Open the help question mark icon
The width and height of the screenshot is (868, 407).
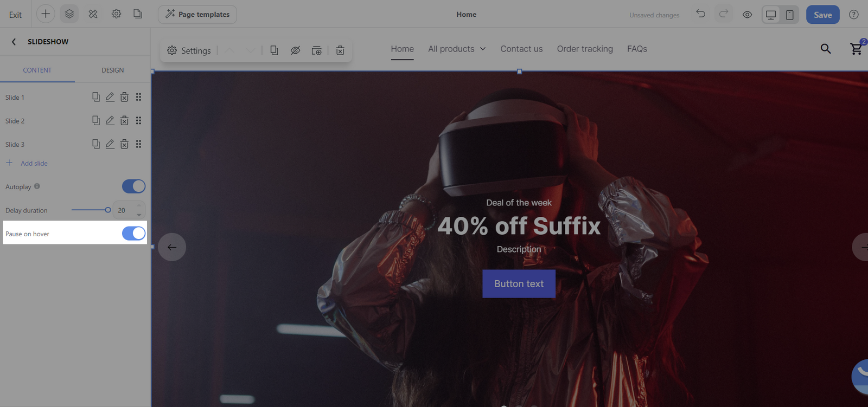(854, 15)
